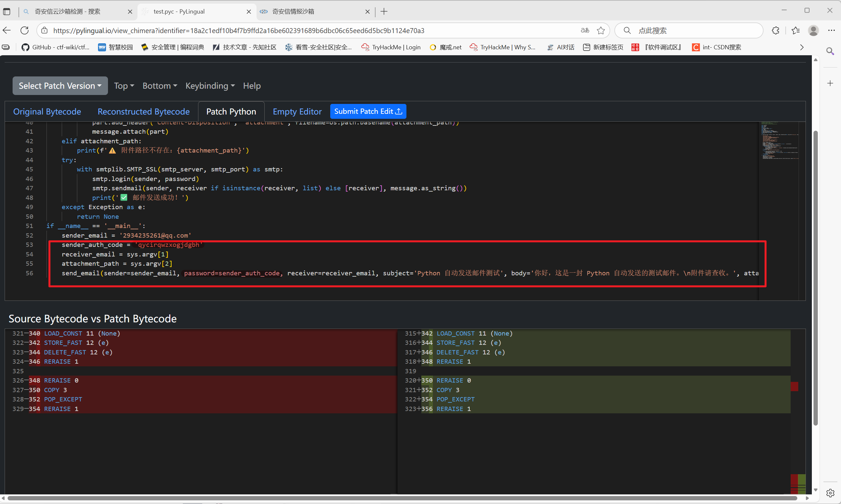Add this page to favorites (star icon)
The width and height of the screenshot is (841, 504).
[601, 30]
